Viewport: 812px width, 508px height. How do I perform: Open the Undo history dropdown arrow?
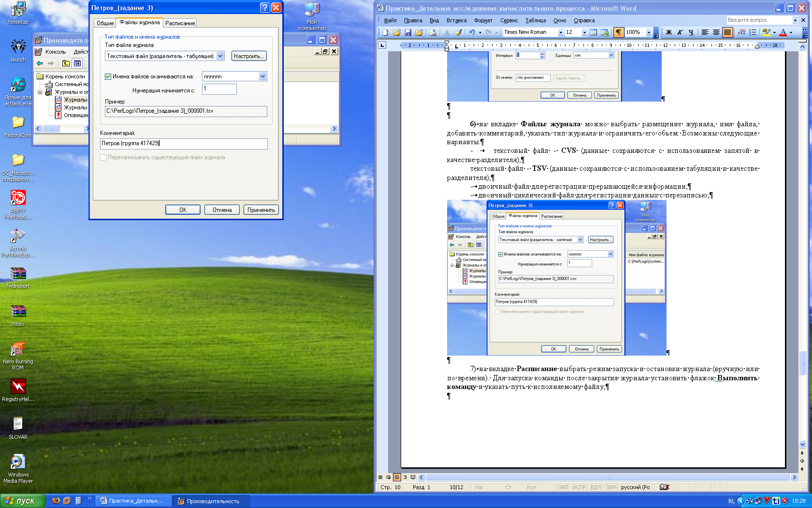[x=480, y=32]
